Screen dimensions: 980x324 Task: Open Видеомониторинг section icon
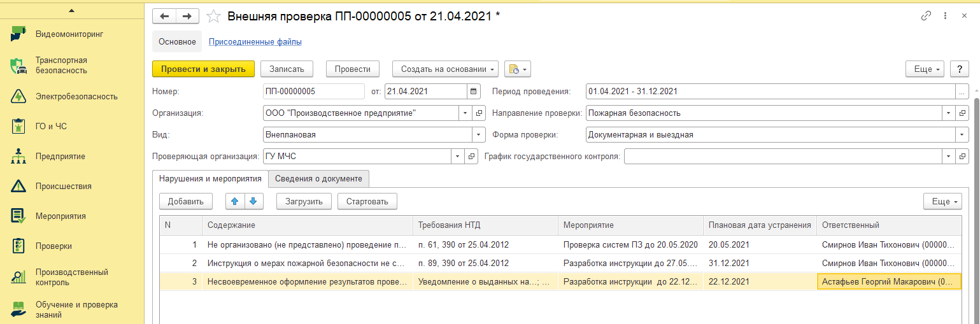click(18, 34)
